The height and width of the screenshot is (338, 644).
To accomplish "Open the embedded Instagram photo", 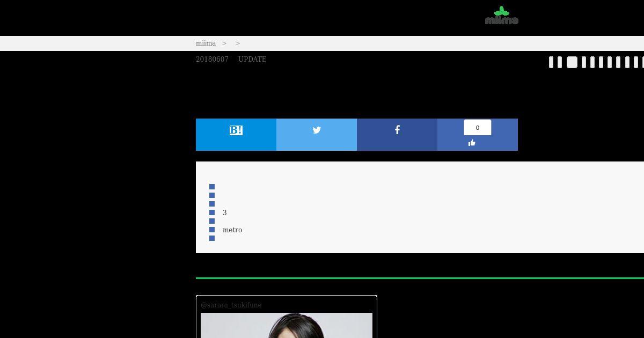I will (287, 326).
